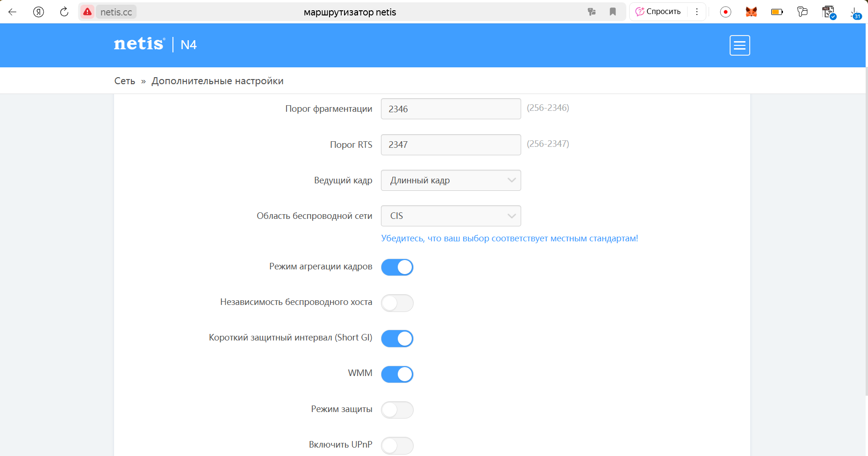Click the local standards warning text
Image resolution: width=868 pixels, height=456 pixels.
click(509, 239)
